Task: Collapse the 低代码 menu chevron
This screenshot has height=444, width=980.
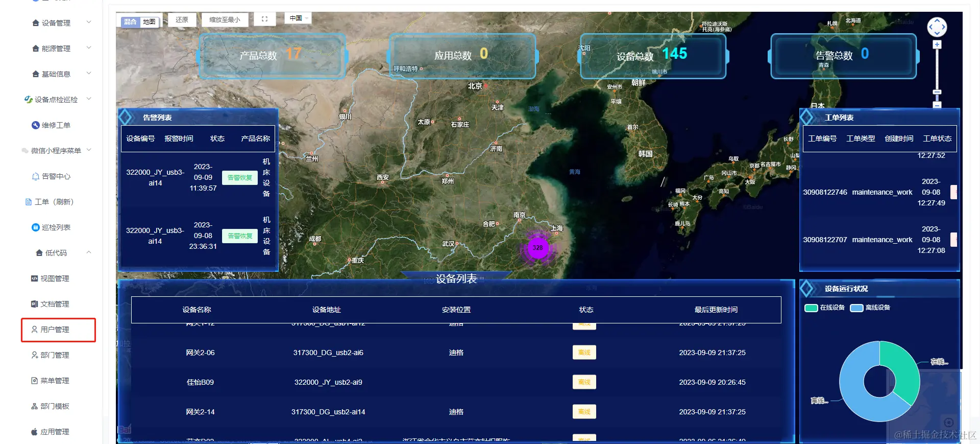Action: click(x=89, y=252)
